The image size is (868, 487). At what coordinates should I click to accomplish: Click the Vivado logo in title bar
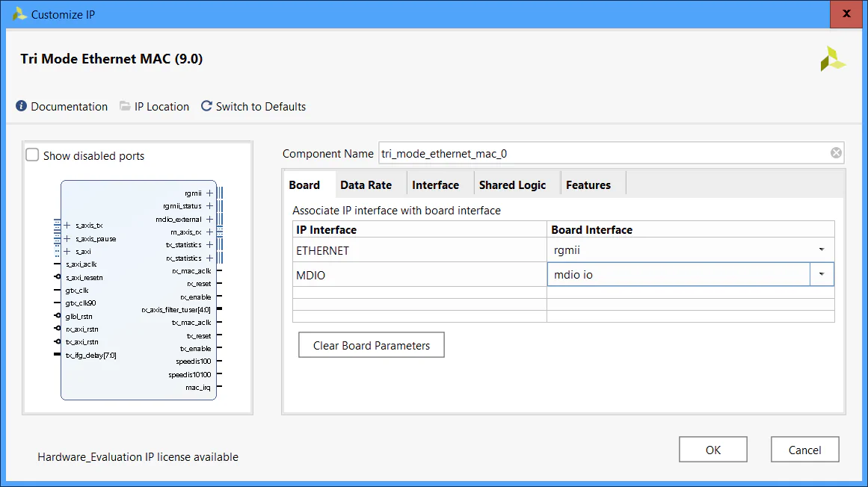pyautogui.click(x=19, y=14)
